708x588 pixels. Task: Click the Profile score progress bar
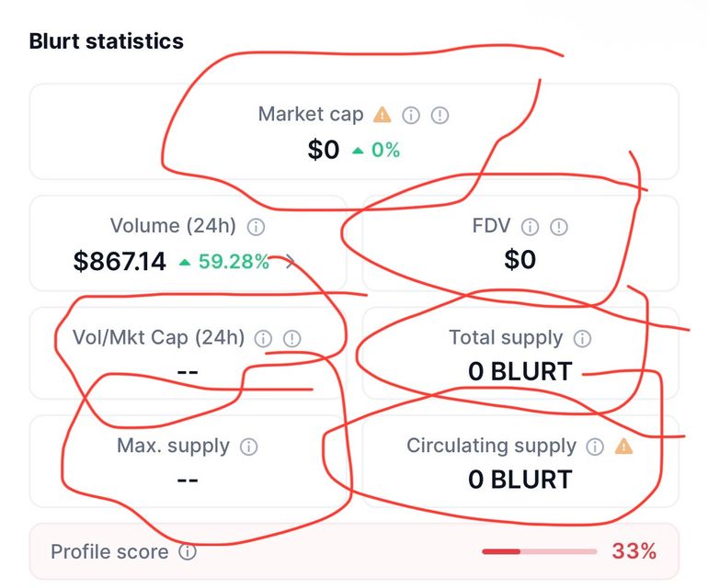(539, 552)
